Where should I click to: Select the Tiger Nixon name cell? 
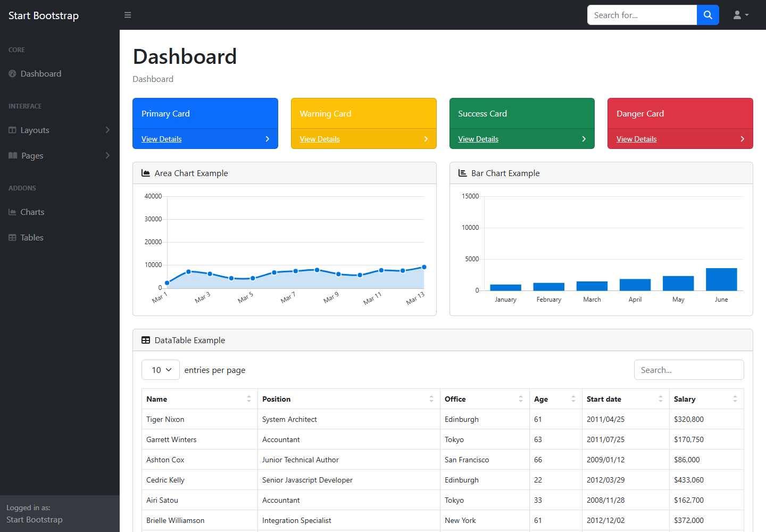pos(199,419)
